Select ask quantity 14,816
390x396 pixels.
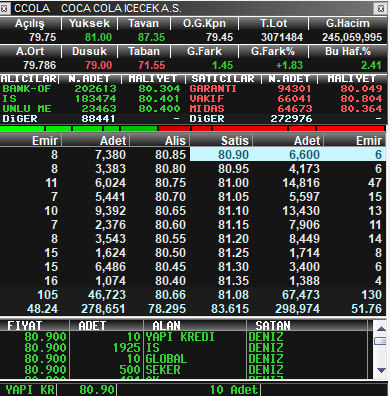point(301,183)
